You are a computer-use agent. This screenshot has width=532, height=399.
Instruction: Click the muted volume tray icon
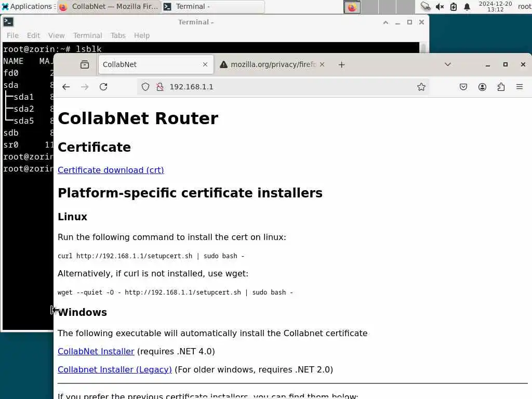[440, 6]
